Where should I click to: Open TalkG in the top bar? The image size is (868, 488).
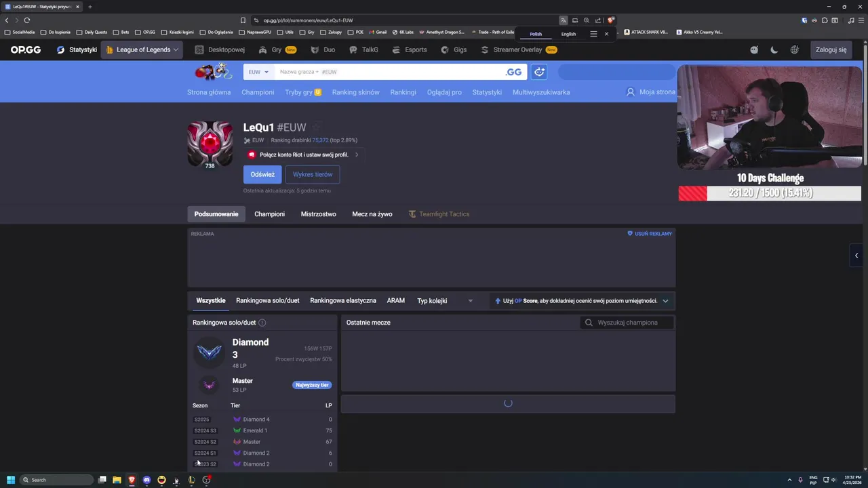point(363,49)
